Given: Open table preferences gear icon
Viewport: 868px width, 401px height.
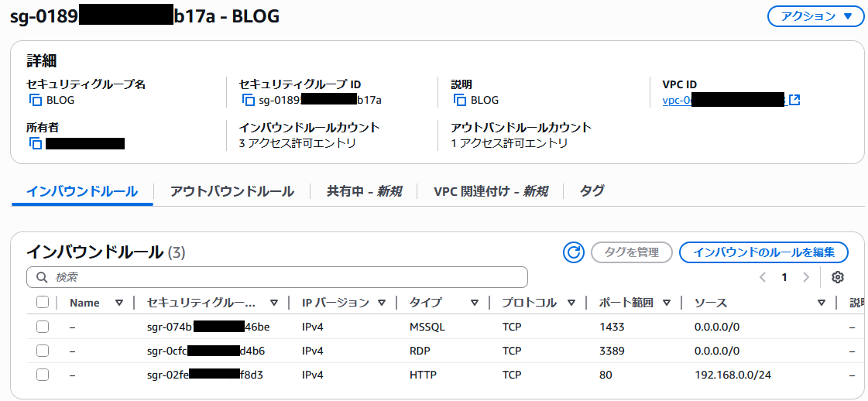Looking at the screenshot, I should (x=837, y=277).
